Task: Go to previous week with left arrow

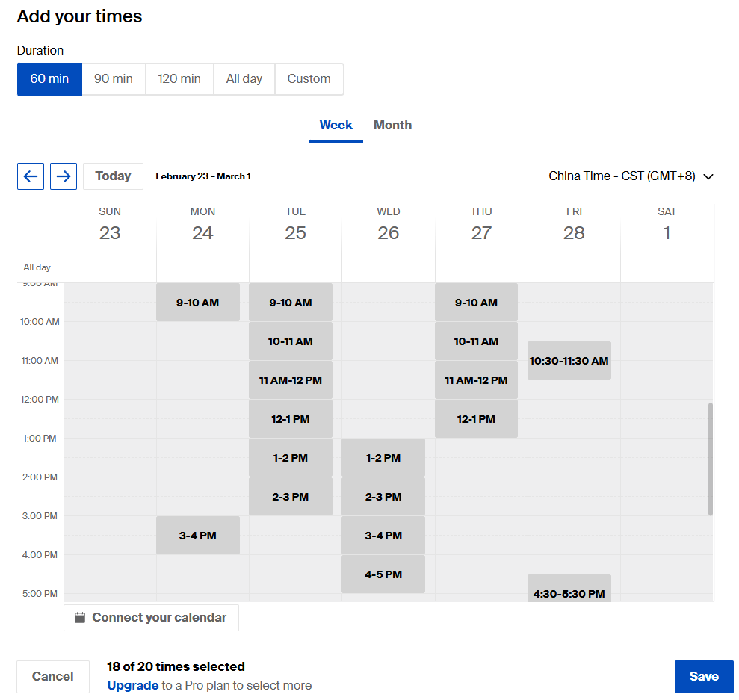Action: 31,176
